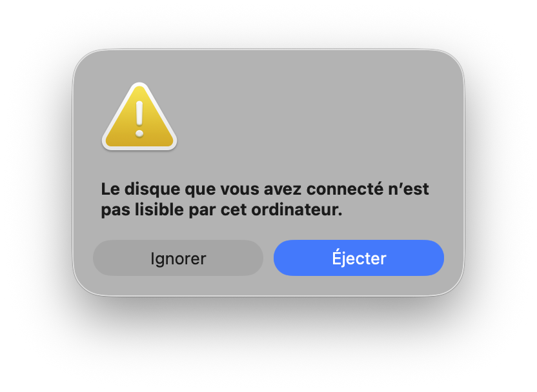This screenshot has width=537, height=392.
Task: Click the gray Ignorer button
Action: pyautogui.click(x=178, y=258)
